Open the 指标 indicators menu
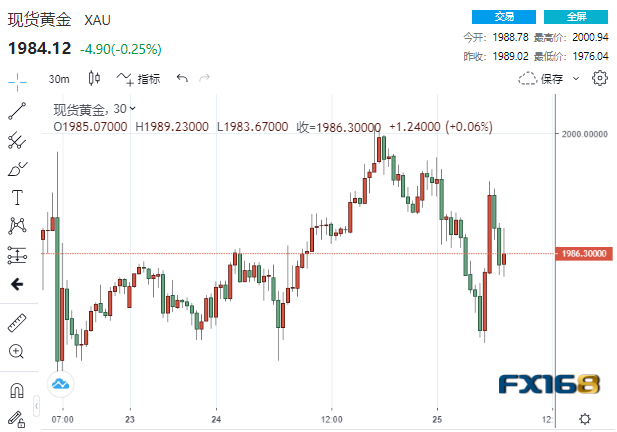The image size is (617, 432). tap(138, 78)
